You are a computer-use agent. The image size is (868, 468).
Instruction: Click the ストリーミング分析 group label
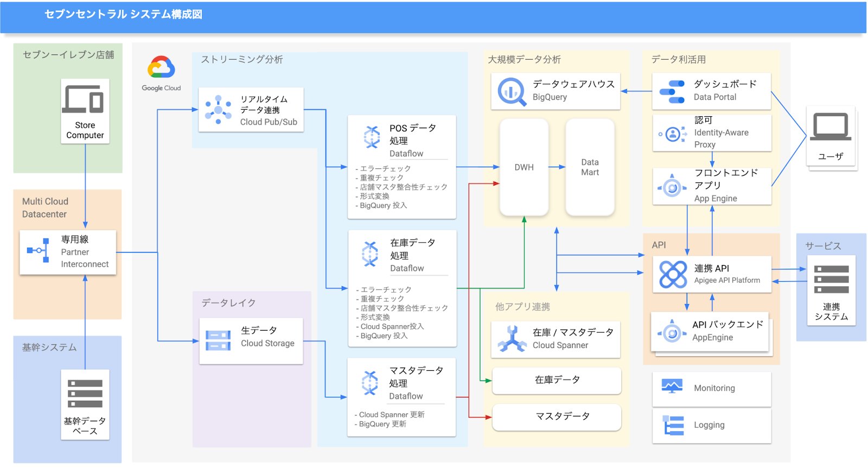pos(242,60)
